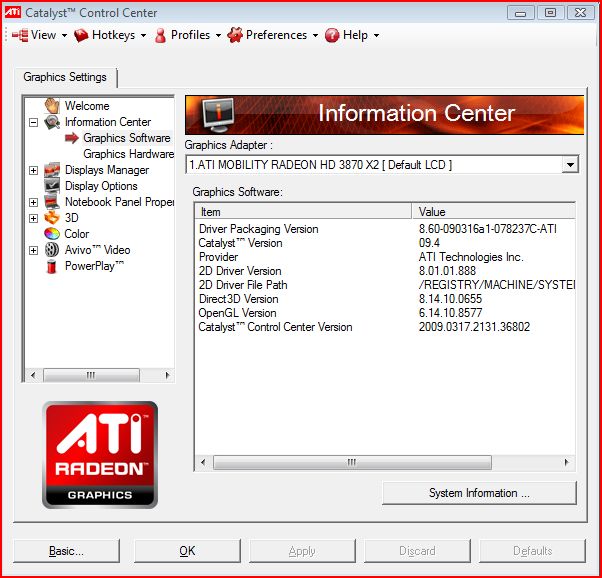
Task: Click the software list horizontal scrollbar thumb
Action: [352, 462]
